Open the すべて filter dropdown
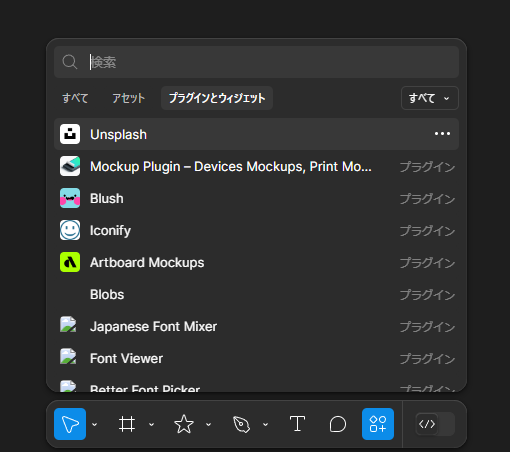 click(x=430, y=98)
